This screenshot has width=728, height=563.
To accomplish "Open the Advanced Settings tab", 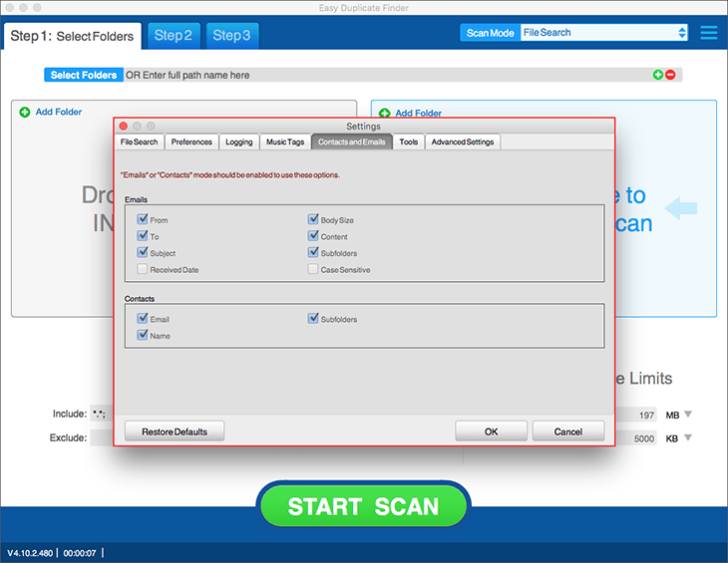I will 463,141.
